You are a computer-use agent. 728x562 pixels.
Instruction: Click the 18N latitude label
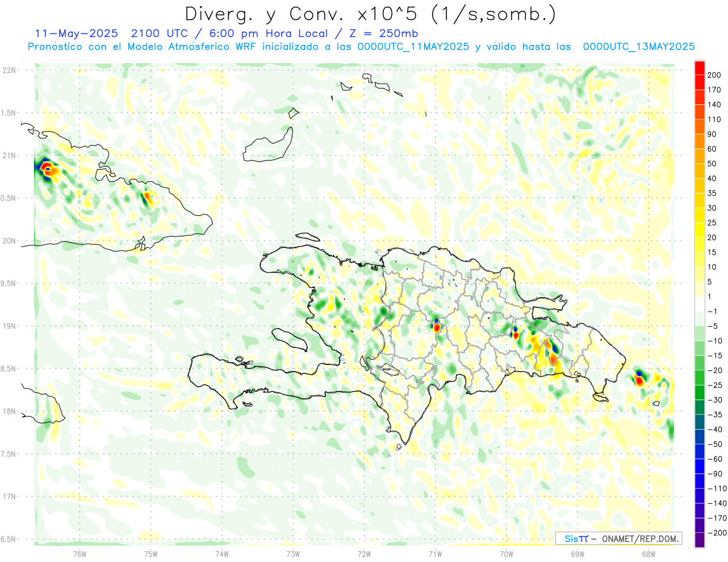[x=9, y=412]
